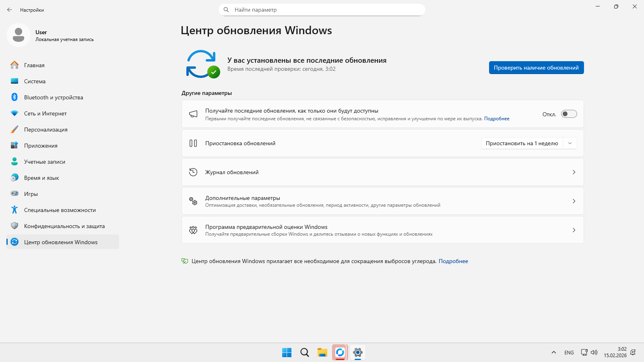Viewport: 644px width, 362px height.
Task: Expand Дополнительные параметры chevron
Action: (574, 201)
